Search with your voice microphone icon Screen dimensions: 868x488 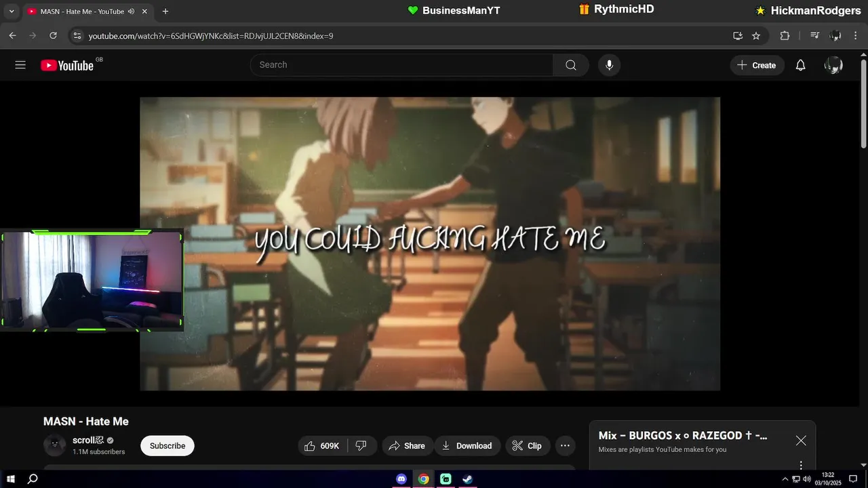coord(609,65)
